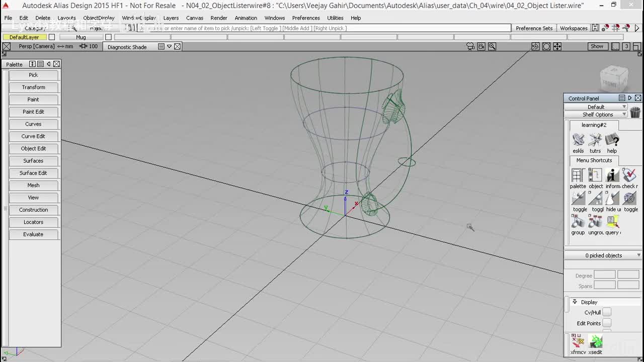Open the Default shelf dropdown

click(596, 107)
